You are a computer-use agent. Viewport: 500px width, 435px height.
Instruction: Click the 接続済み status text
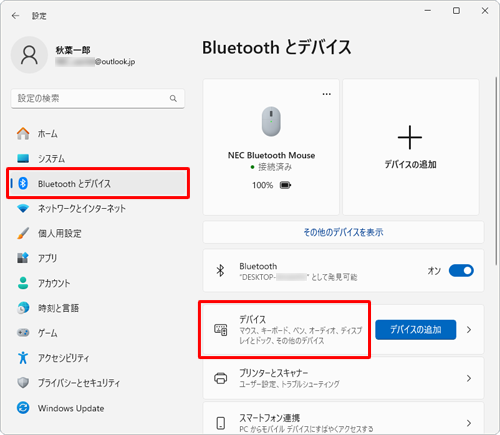275,167
